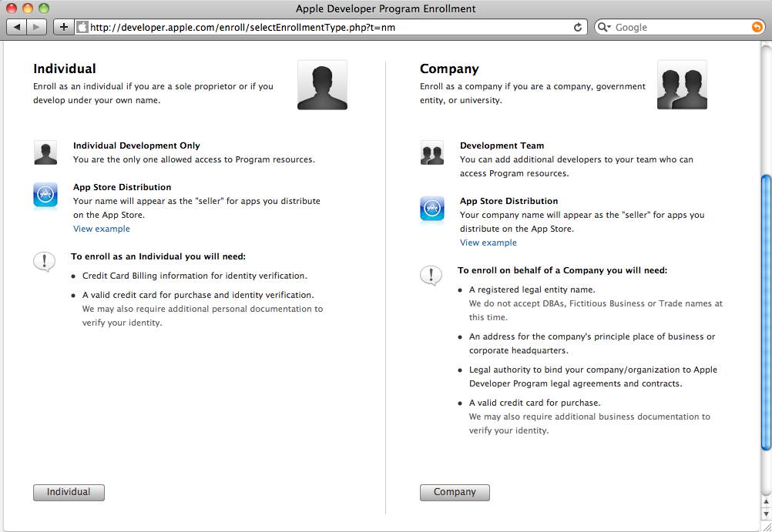Click the Apple favicon in address bar
The height and width of the screenshot is (532, 772).
[x=82, y=27]
